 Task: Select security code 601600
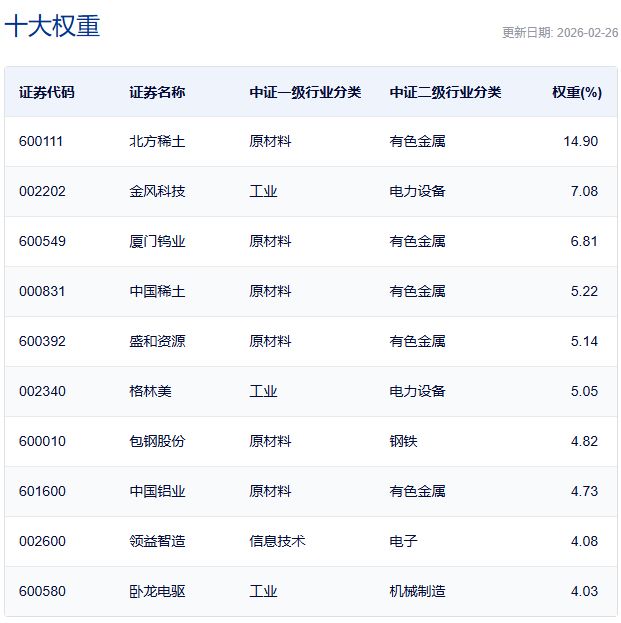click(x=42, y=491)
